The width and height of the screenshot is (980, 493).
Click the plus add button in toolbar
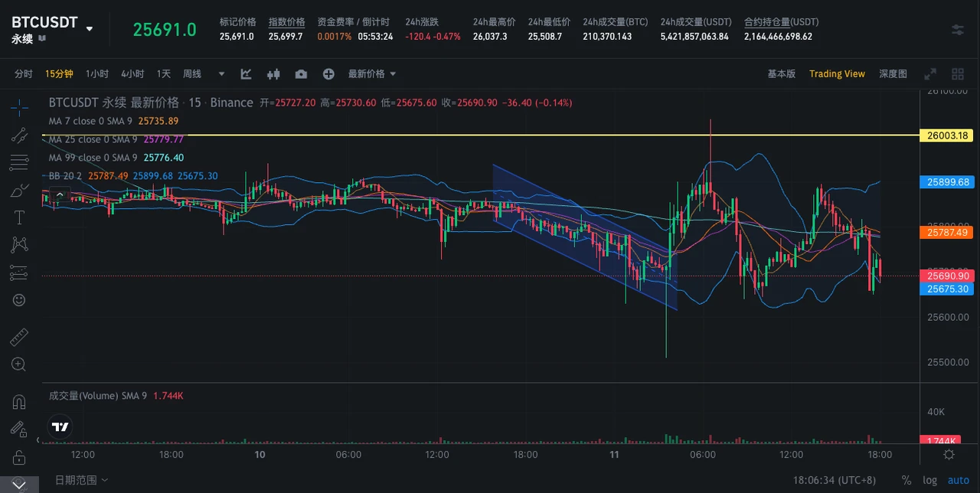328,74
